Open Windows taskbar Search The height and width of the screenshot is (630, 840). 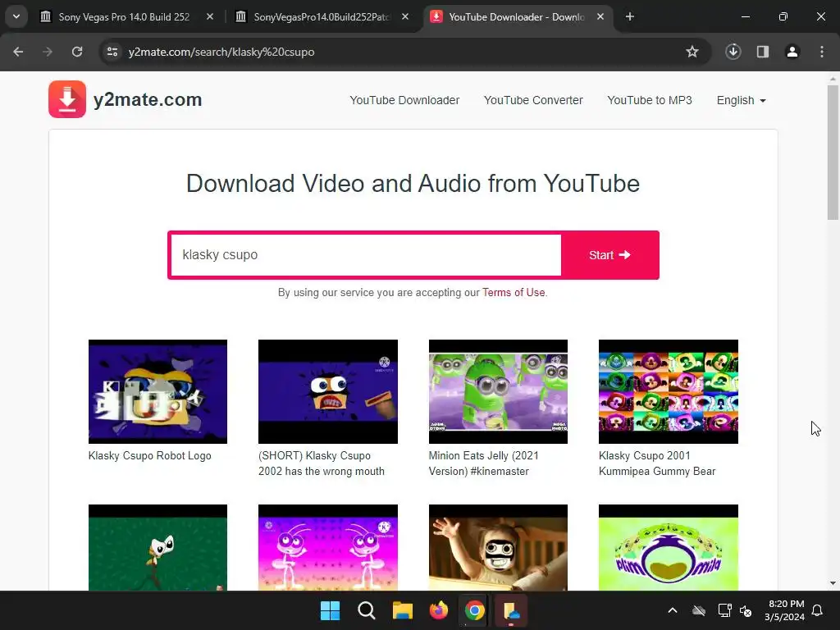point(367,610)
